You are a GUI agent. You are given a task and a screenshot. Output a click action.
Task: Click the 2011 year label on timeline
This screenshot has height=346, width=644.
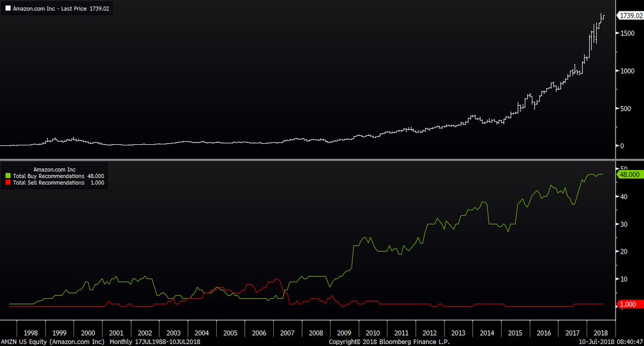coord(401,333)
